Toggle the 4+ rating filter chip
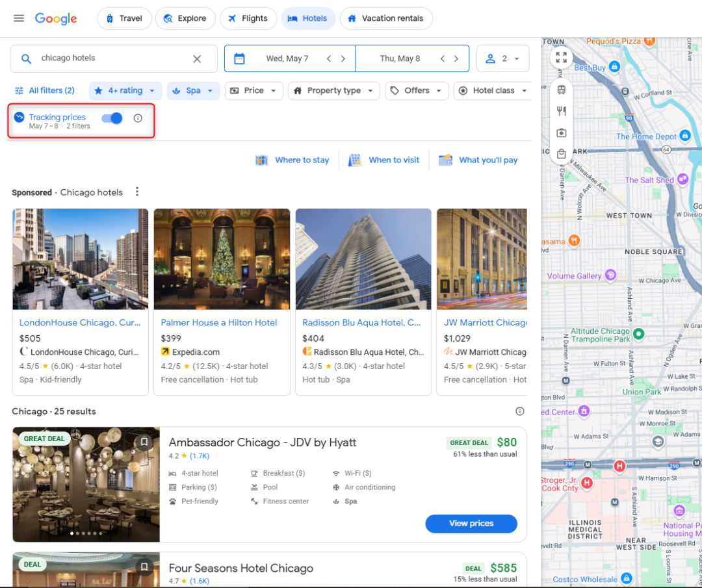This screenshot has height=588, width=702. (x=125, y=90)
